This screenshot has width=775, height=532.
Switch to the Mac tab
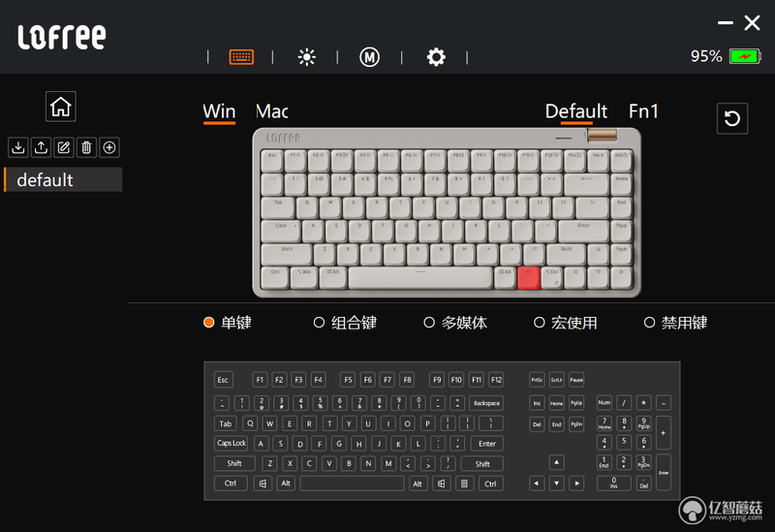(272, 111)
